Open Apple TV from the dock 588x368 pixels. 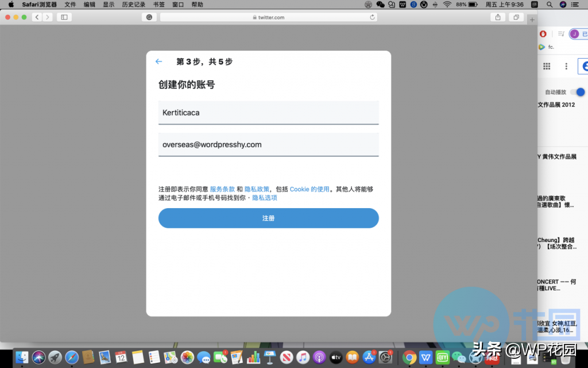coord(335,357)
